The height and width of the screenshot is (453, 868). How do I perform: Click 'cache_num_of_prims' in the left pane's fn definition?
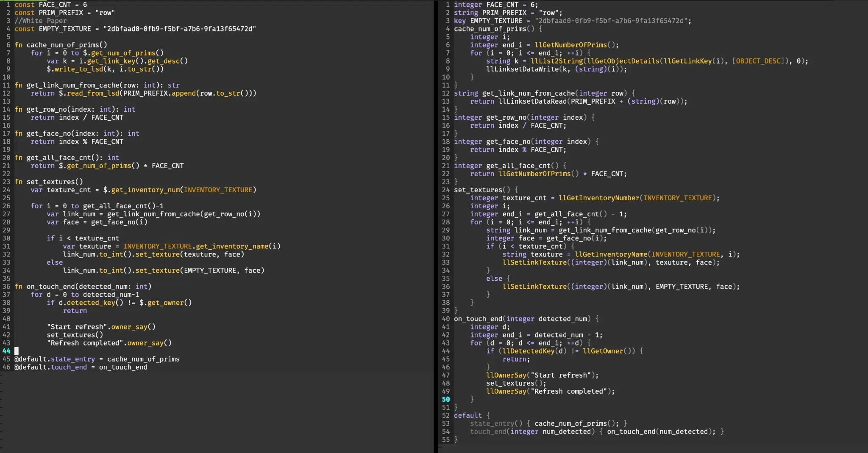point(63,45)
